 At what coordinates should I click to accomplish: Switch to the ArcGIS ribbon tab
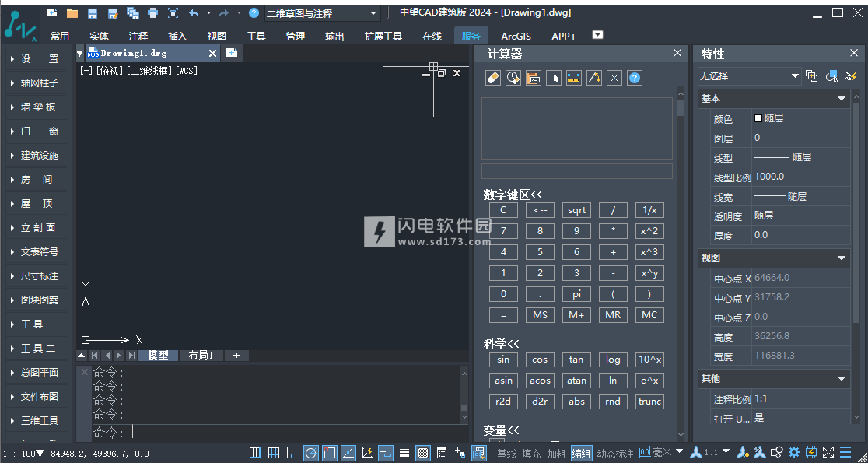click(x=516, y=37)
